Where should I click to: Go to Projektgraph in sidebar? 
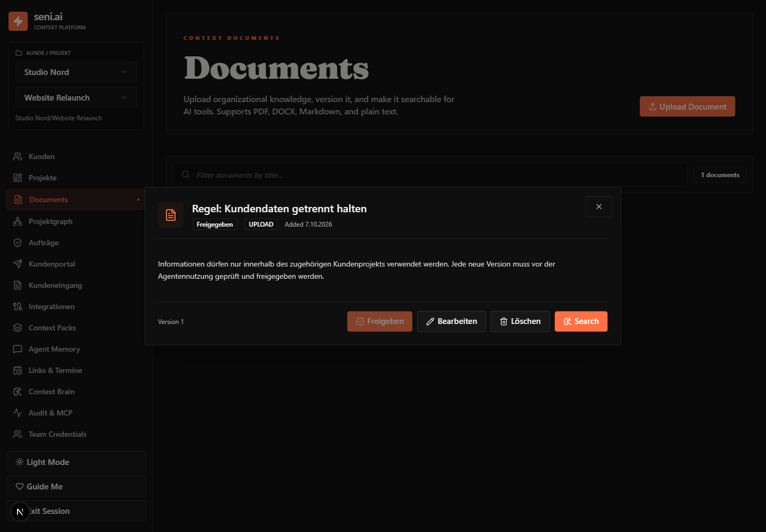pos(76,221)
